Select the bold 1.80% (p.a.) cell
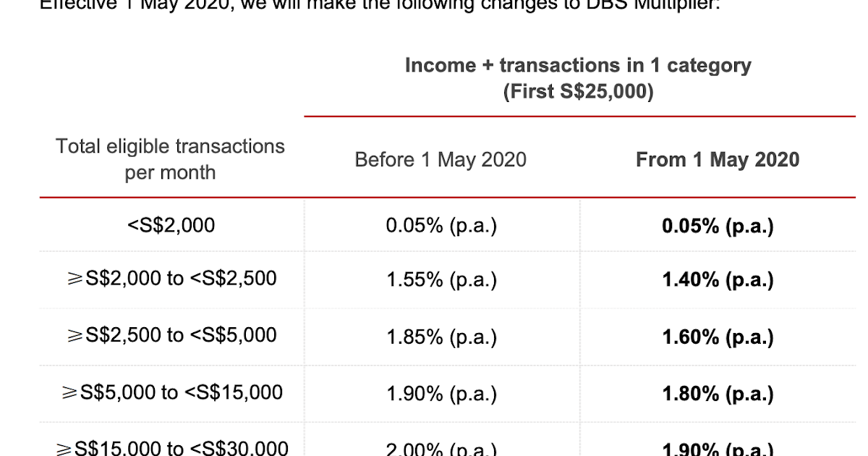This screenshot has width=868, height=456. point(718,394)
